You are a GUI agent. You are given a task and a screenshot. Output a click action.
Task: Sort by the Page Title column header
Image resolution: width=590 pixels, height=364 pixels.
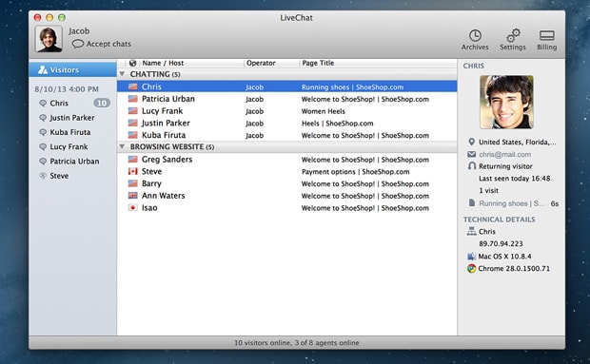318,63
